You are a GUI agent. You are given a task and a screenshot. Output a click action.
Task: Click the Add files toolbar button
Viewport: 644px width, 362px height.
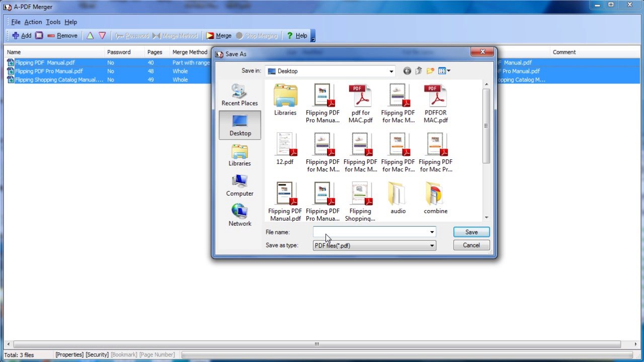point(22,36)
